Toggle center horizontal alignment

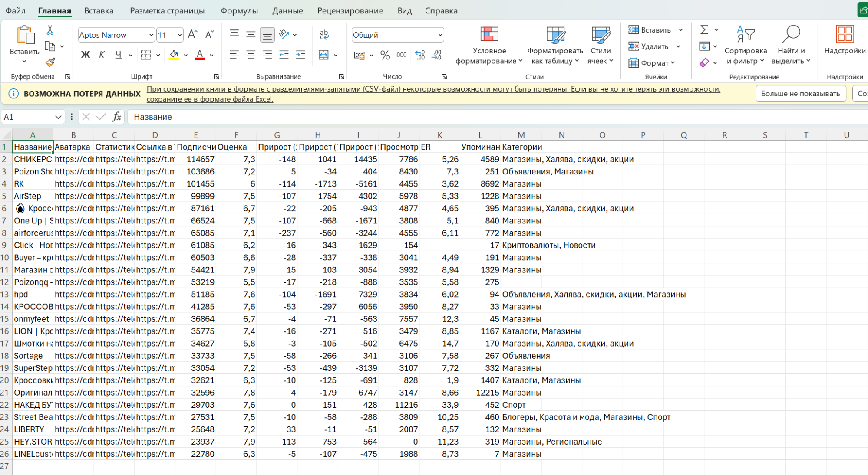point(251,55)
